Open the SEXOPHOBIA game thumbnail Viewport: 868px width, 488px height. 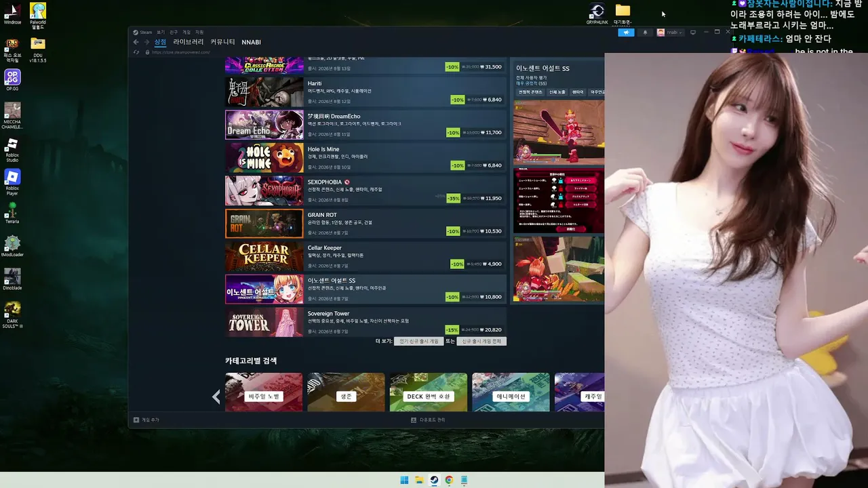[264, 190]
